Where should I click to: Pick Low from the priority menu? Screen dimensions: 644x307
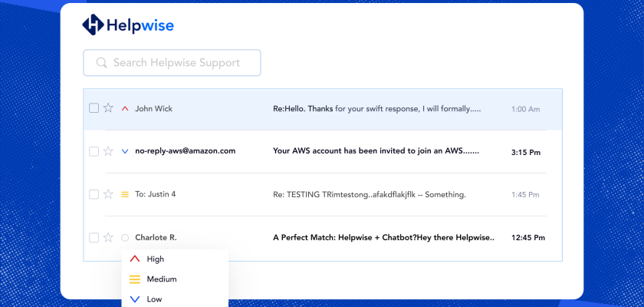pyautogui.click(x=154, y=299)
